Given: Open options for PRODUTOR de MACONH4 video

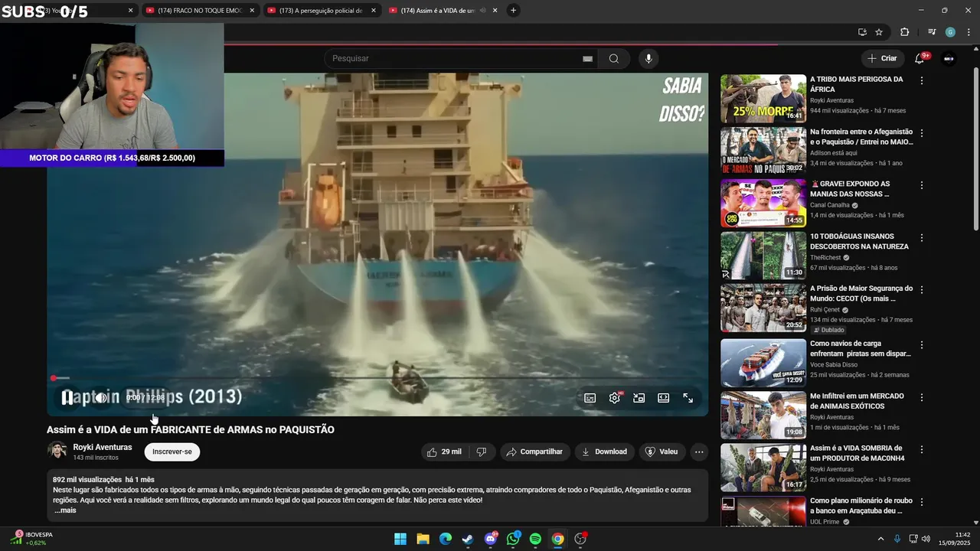Looking at the screenshot, I should pos(922,450).
